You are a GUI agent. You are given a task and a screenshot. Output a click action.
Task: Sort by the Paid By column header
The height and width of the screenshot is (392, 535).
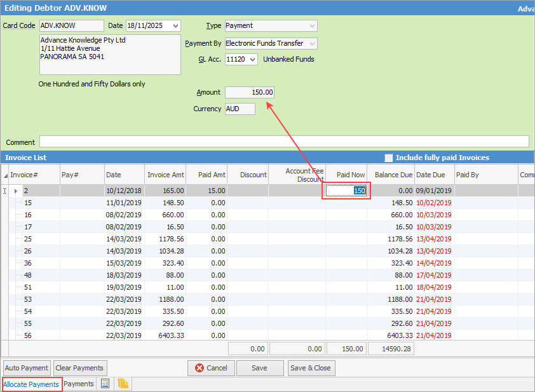[486, 175]
